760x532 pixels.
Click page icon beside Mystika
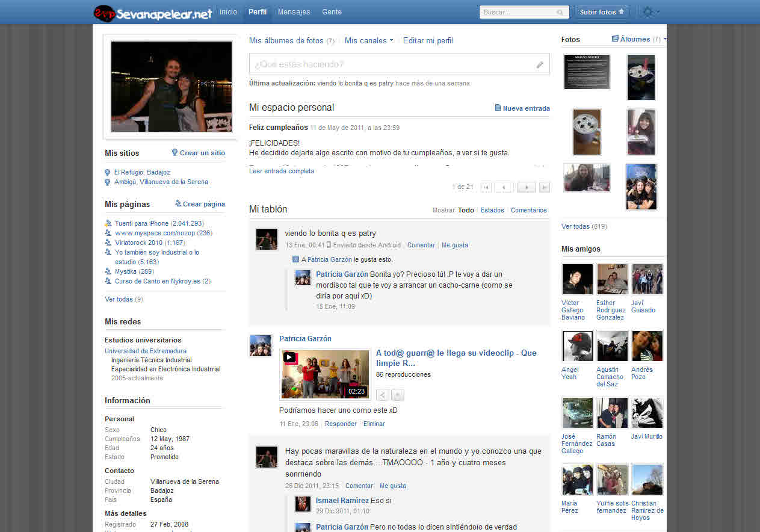point(108,271)
